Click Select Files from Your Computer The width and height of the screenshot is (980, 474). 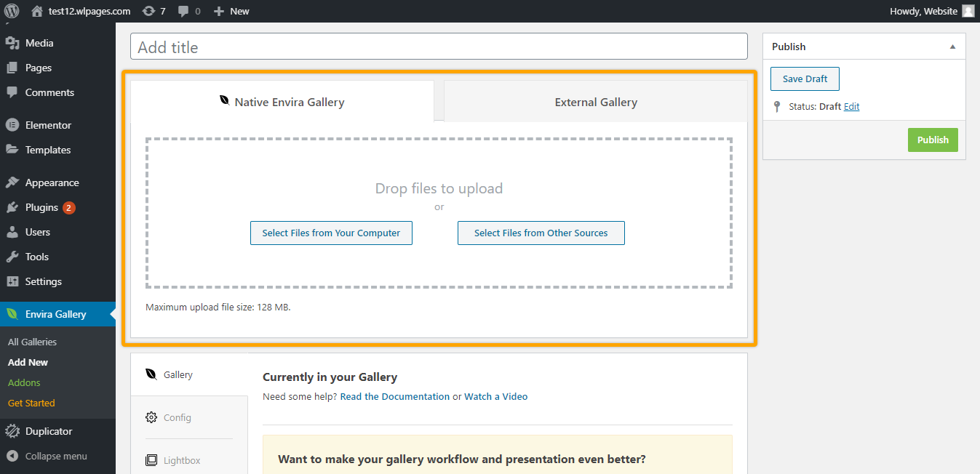(x=331, y=233)
